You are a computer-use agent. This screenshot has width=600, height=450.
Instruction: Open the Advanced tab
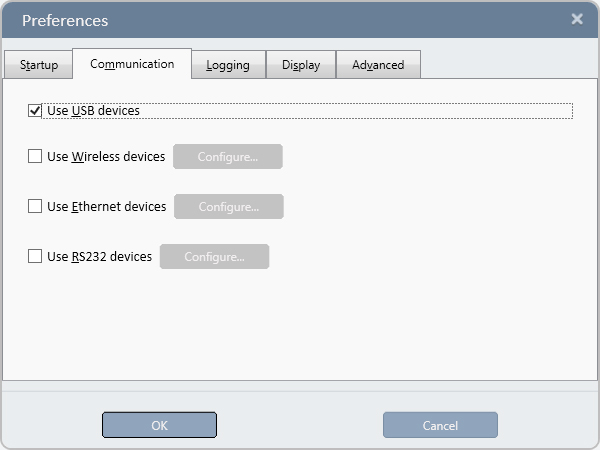click(x=378, y=65)
